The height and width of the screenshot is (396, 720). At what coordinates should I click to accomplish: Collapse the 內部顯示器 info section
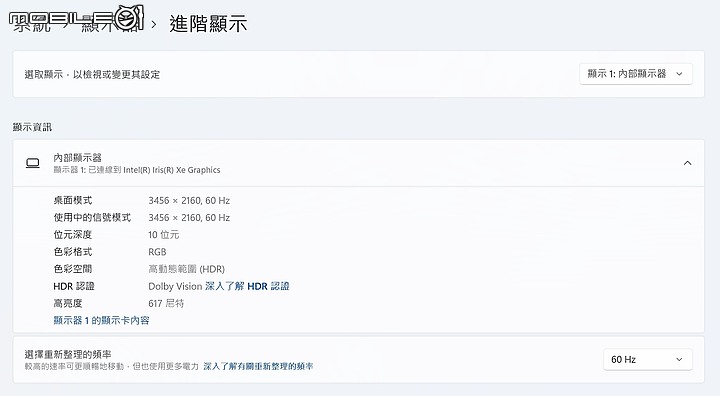point(687,163)
